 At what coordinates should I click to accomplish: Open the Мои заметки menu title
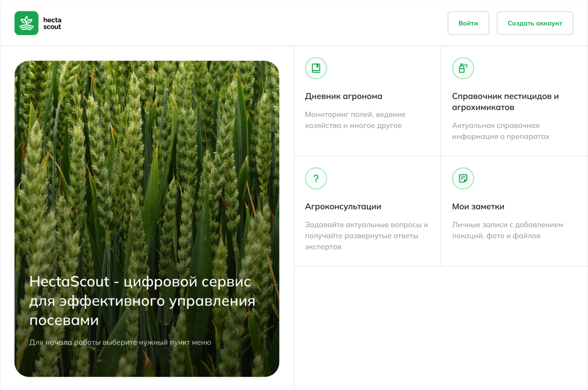tap(478, 206)
